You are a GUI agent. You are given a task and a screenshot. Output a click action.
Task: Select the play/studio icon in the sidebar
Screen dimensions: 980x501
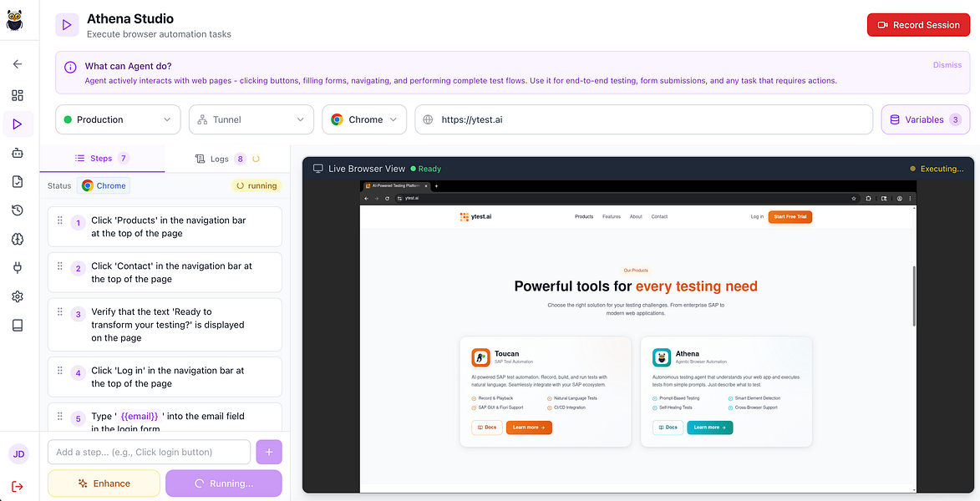[18, 124]
